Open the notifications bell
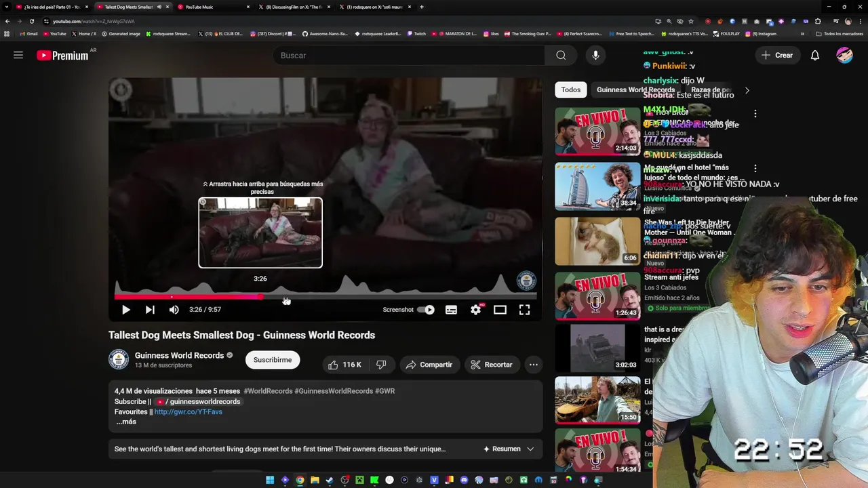Viewport: 868px width, 488px height. pos(815,56)
